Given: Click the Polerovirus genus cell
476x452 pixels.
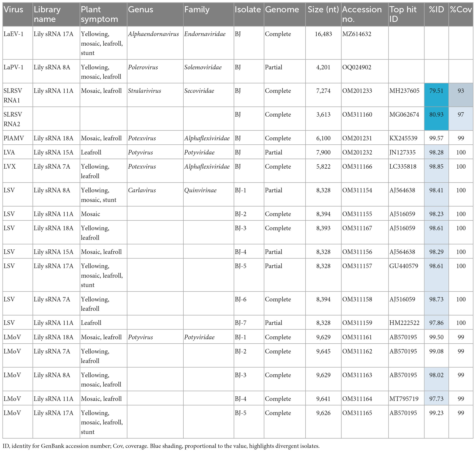Looking at the screenshot, I should [x=155, y=71].
